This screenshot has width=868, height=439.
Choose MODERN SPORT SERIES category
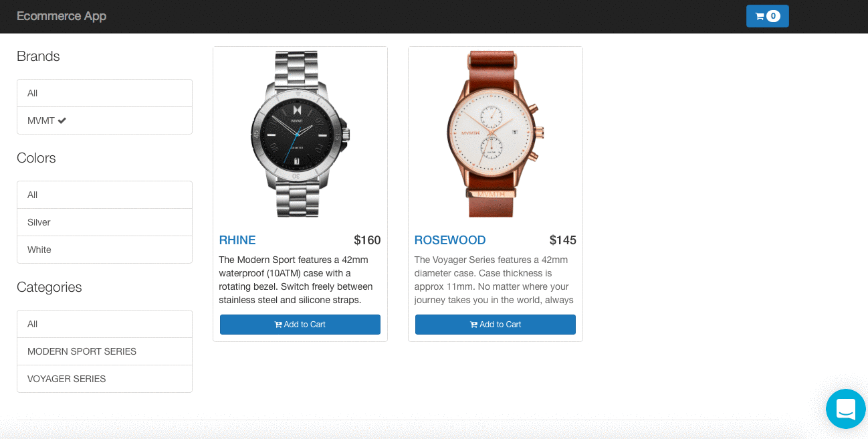point(104,351)
